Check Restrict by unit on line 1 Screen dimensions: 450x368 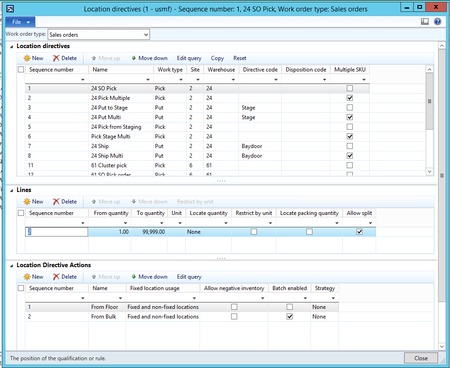tap(254, 232)
